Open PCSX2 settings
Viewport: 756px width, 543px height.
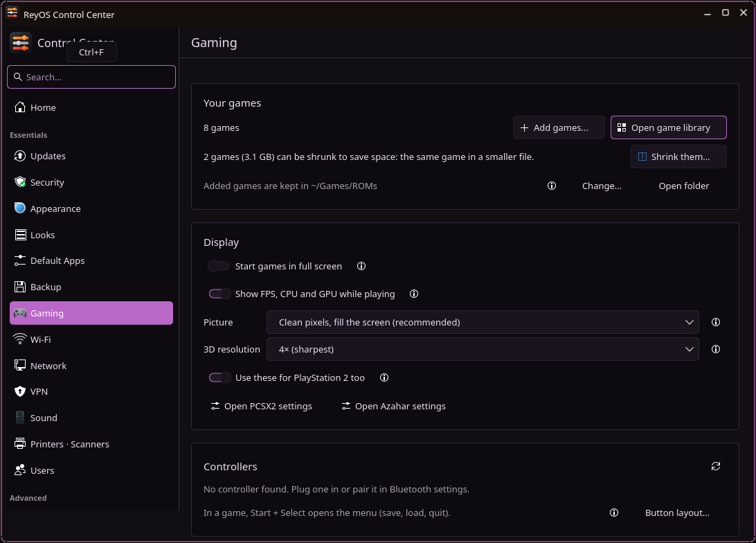click(262, 406)
